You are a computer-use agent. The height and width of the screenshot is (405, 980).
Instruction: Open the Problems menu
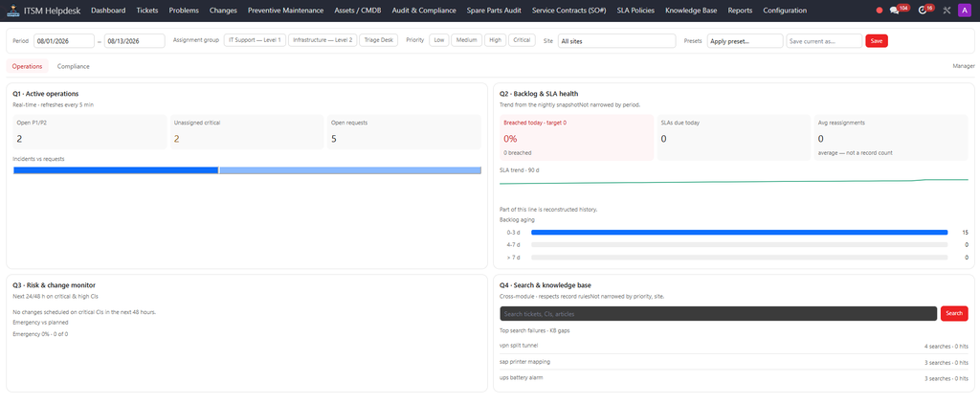(184, 10)
